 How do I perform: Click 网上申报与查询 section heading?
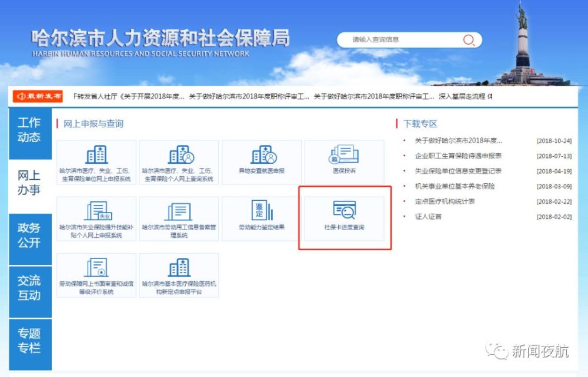point(93,123)
